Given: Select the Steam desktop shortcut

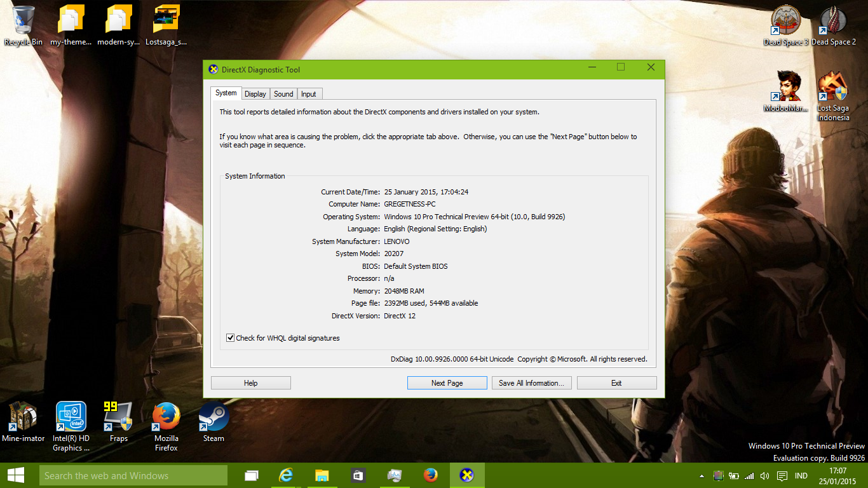Looking at the screenshot, I should [x=214, y=421].
